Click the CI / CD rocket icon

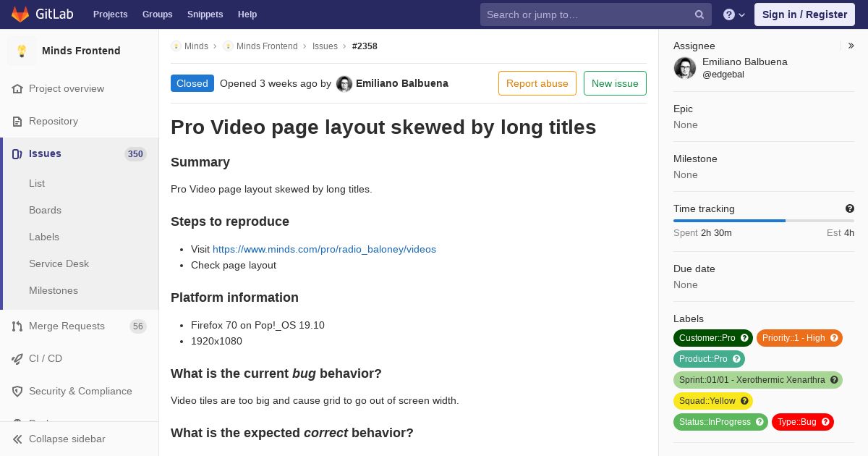pyautogui.click(x=17, y=359)
